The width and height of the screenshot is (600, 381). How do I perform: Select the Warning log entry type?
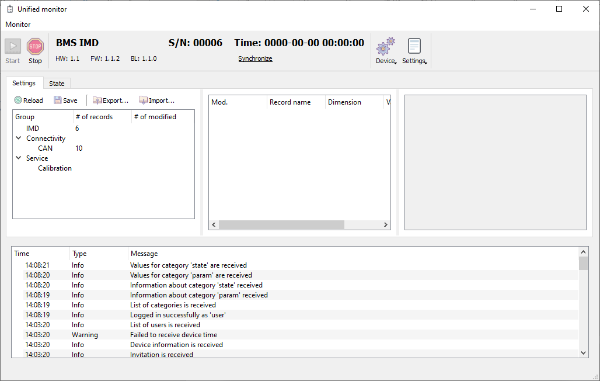(x=85, y=335)
